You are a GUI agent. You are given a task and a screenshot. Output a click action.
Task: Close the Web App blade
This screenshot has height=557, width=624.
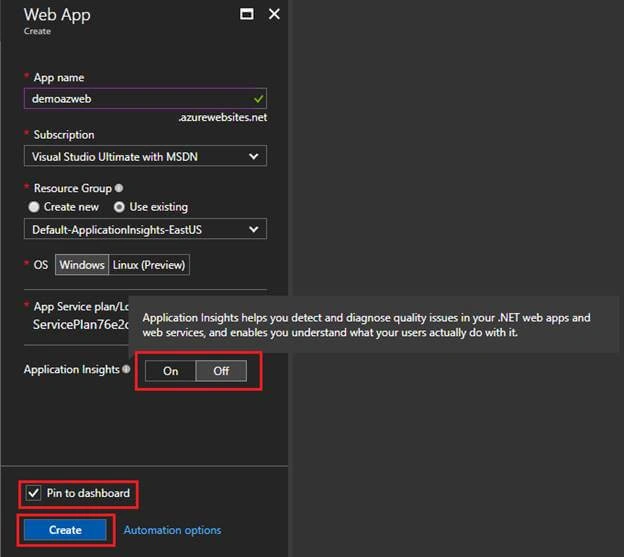pyautogui.click(x=274, y=14)
